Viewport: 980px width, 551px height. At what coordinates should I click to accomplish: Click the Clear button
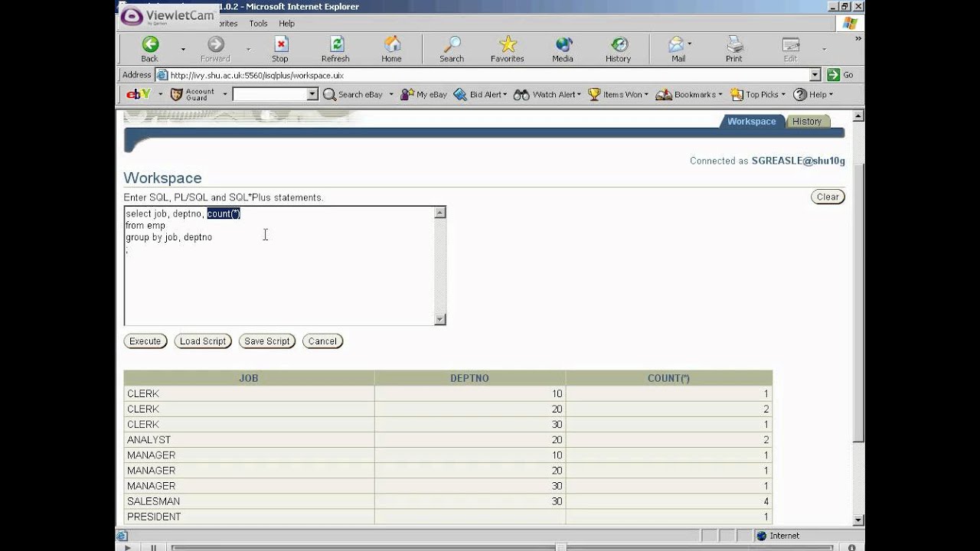coord(828,197)
